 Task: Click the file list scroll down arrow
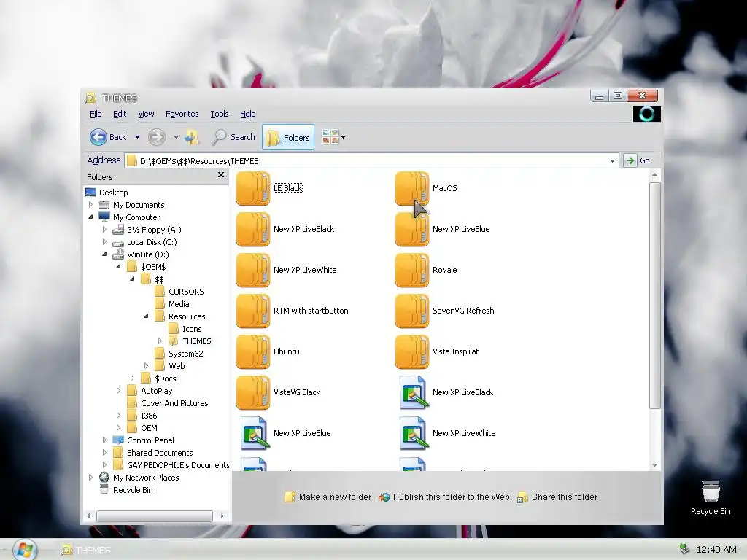655,465
